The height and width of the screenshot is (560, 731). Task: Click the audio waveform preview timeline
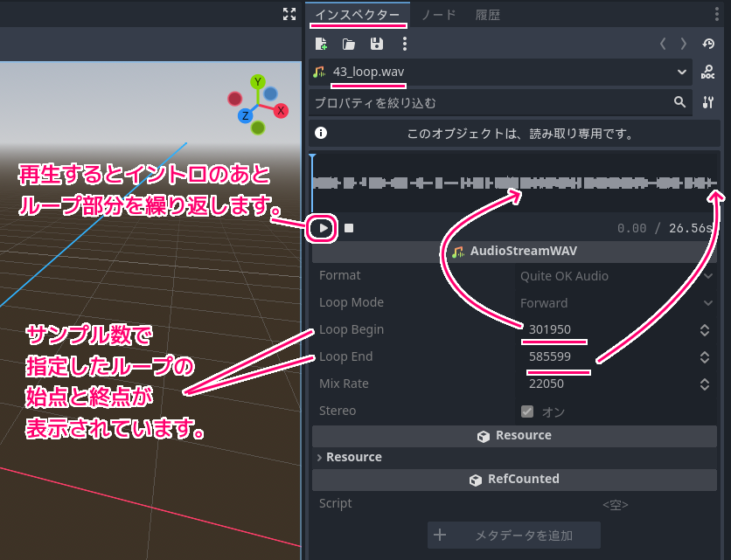point(514,183)
